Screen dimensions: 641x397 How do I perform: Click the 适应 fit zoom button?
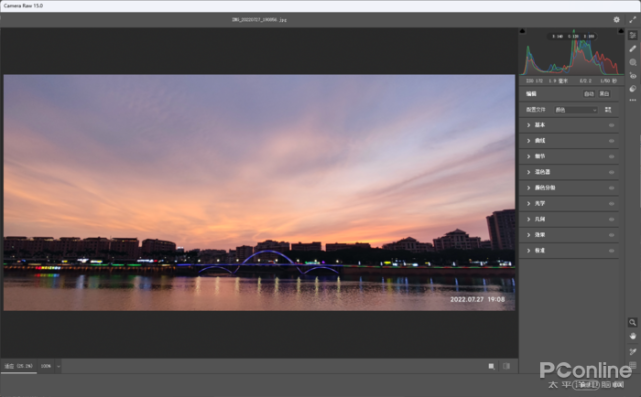point(18,366)
